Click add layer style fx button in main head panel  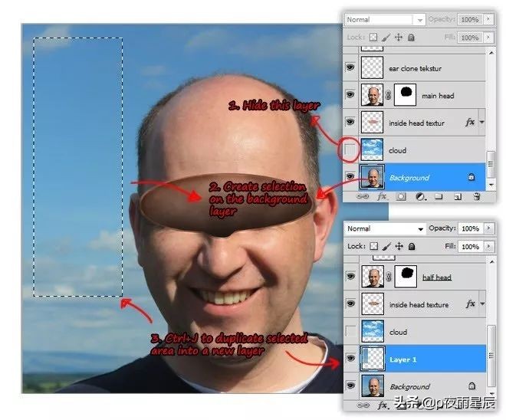coord(382,196)
